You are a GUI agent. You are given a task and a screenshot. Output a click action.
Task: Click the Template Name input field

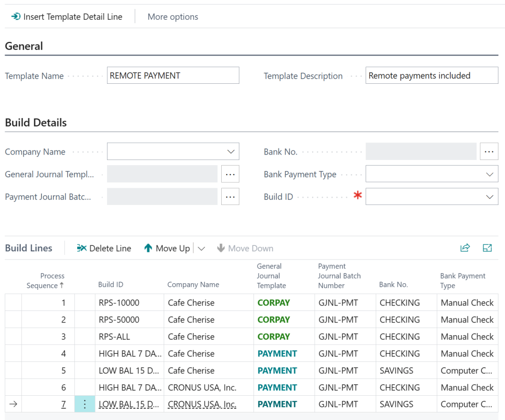[173, 75]
